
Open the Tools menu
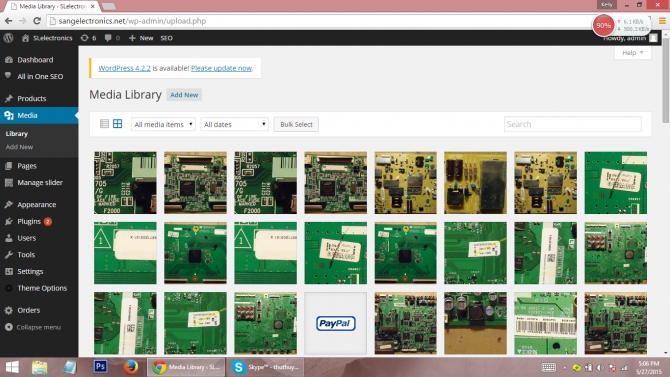click(x=26, y=255)
